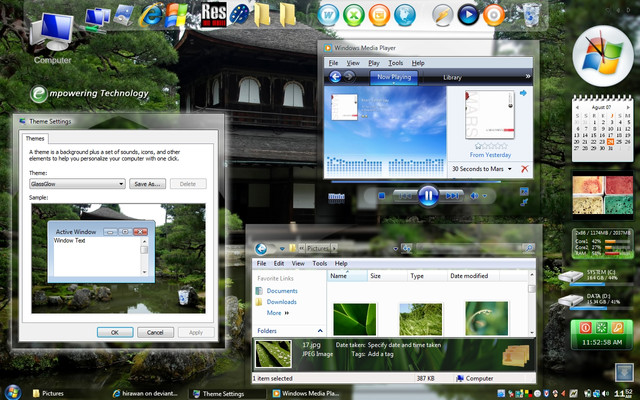Open the SYSTEM (C:) drive gadget
This screenshot has width=640, height=400.
pyautogui.click(x=594, y=276)
